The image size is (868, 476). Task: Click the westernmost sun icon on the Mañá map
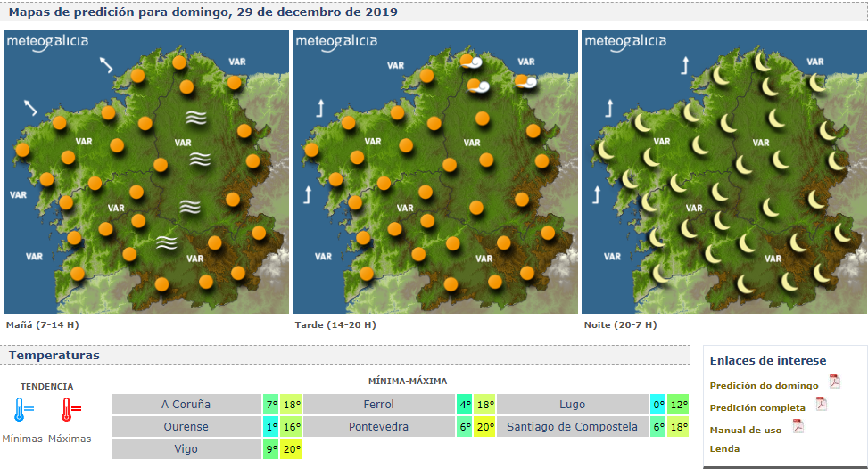click(22, 149)
